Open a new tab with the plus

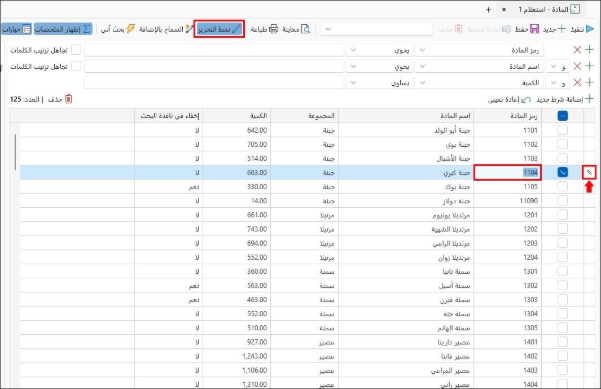click(488, 10)
